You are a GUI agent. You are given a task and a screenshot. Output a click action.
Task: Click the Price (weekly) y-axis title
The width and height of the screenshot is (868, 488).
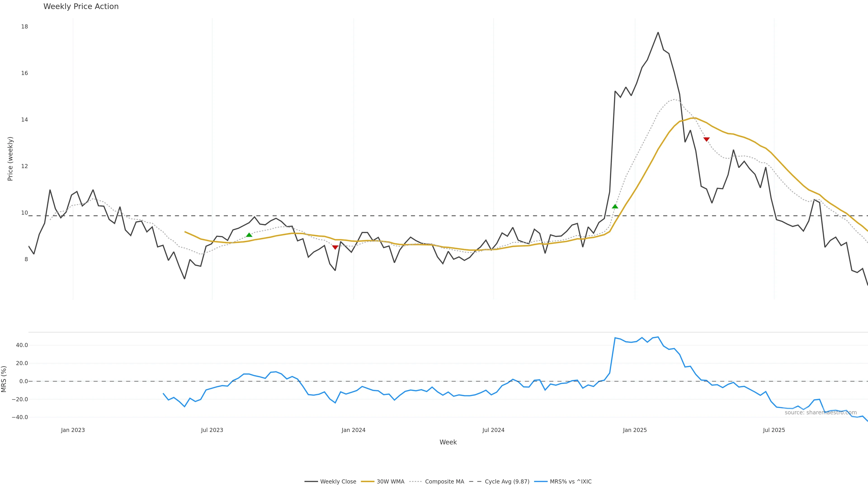[10, 159]
